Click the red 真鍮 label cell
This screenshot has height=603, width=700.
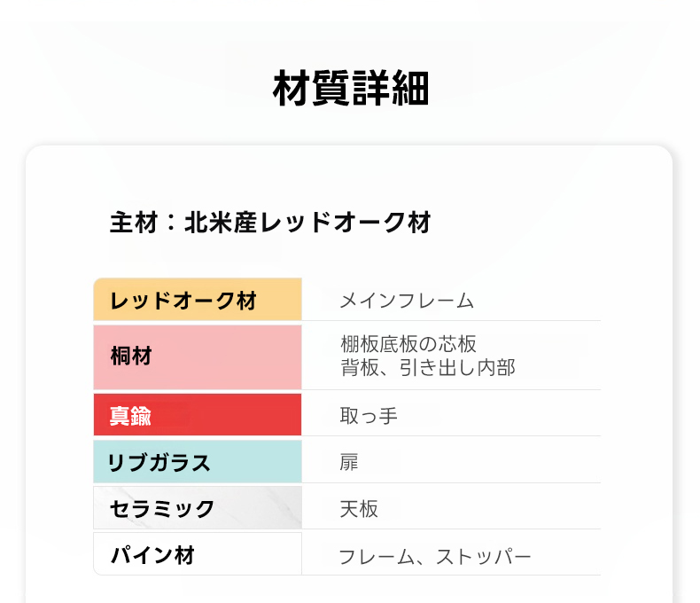(197, 415)
